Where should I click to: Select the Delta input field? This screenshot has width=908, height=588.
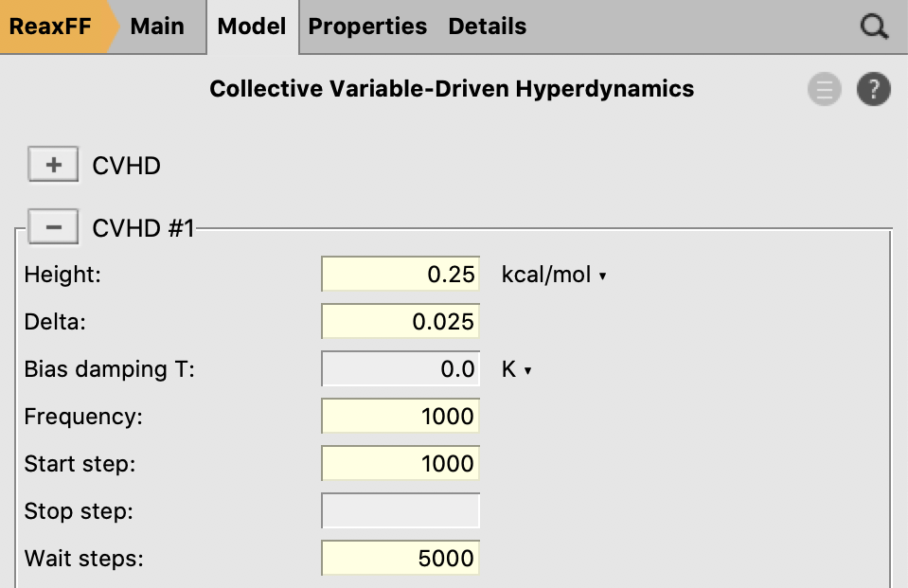tap(400, 322)
